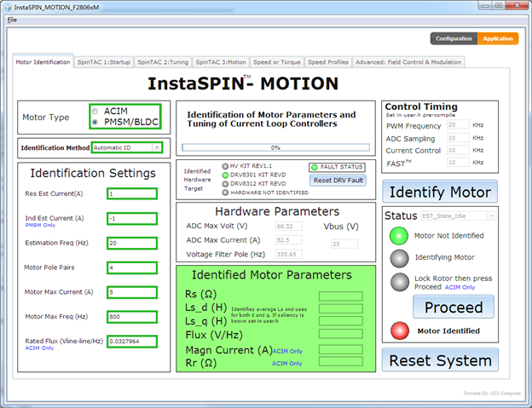The width and height of the screenshot is (532, 408).
Task: Click the Lock Rotor status LED indicator
Action: [398, 282]
